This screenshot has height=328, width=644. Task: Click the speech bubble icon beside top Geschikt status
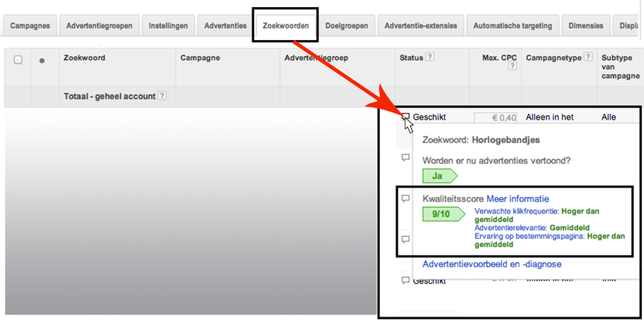click(405, 117)
